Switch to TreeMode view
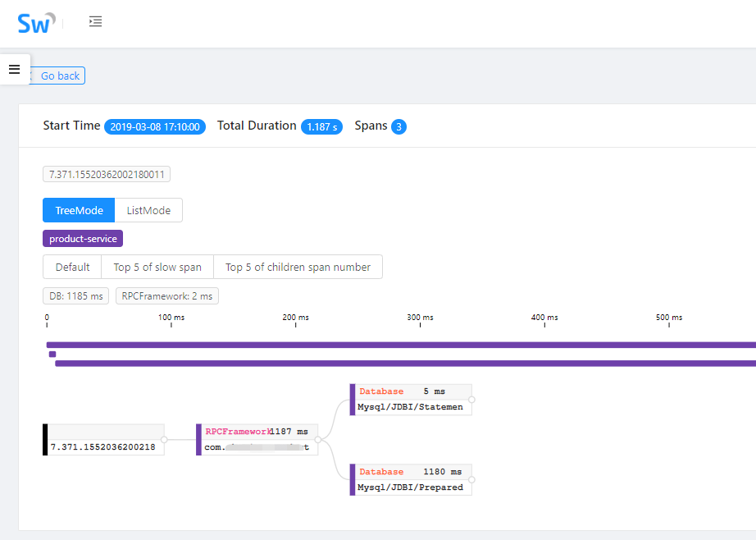Viewport: 756px width, 540px height. [79, 210]
